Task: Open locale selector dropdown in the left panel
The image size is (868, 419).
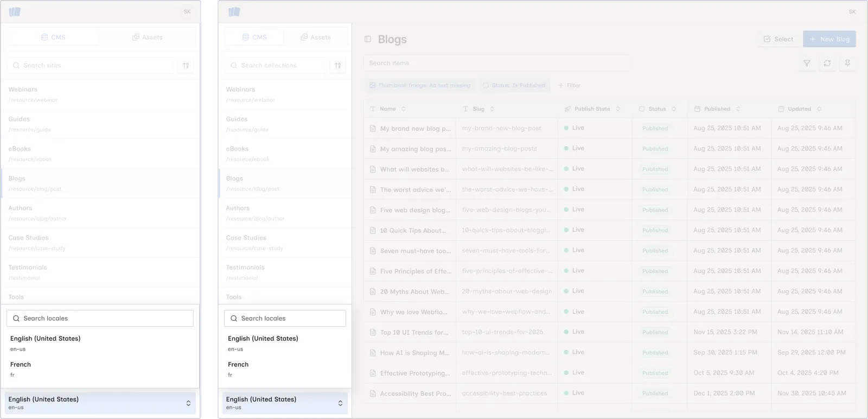Action: coord(100,403)
